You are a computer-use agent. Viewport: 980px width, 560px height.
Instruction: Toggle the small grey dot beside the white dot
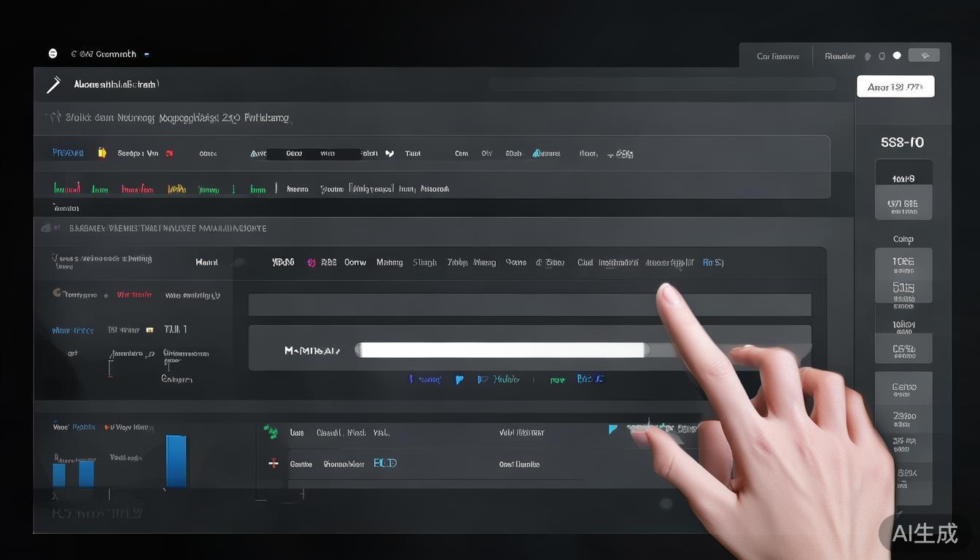click(882, 56)
